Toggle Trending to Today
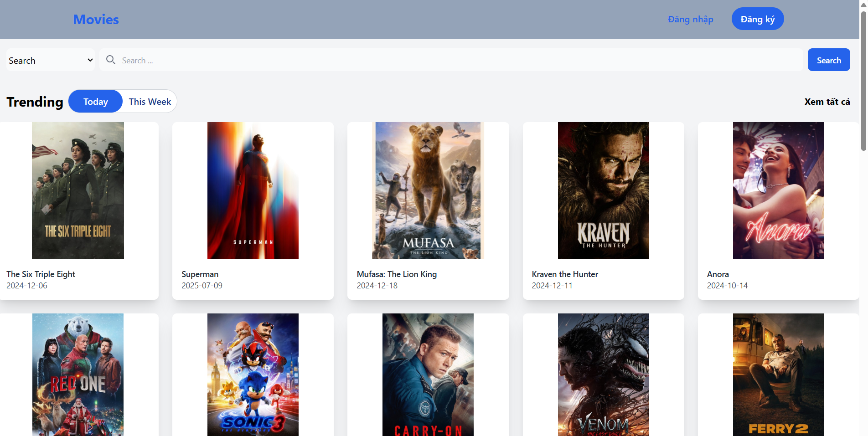 pos(95,102)
